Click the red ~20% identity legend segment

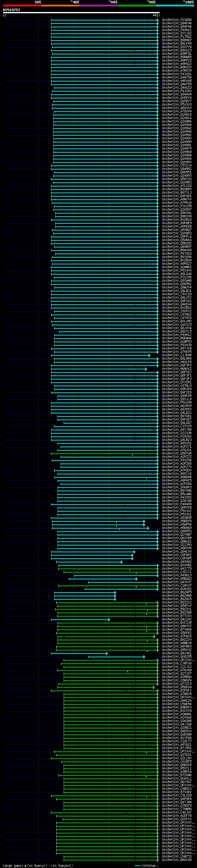tap(22, 6)
